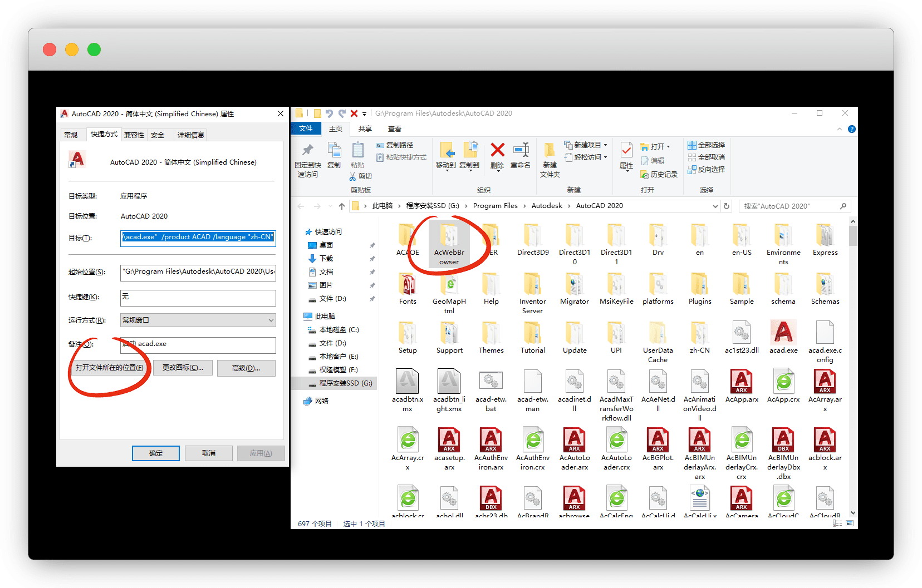Click into the search AutoCAD 2020 box
The width and height of the screenshot is (922, 588).
[x=791, y=206]
